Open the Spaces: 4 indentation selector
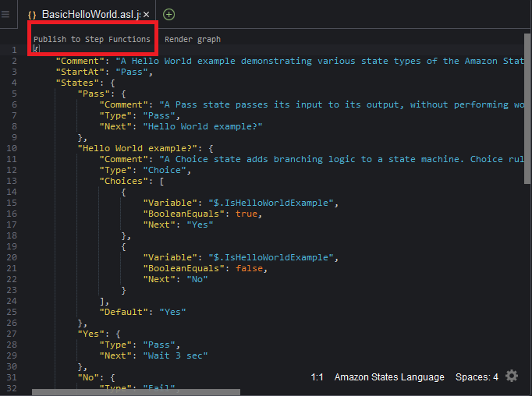The height and width of the screenshot is (396, 532). click(477, 377)
